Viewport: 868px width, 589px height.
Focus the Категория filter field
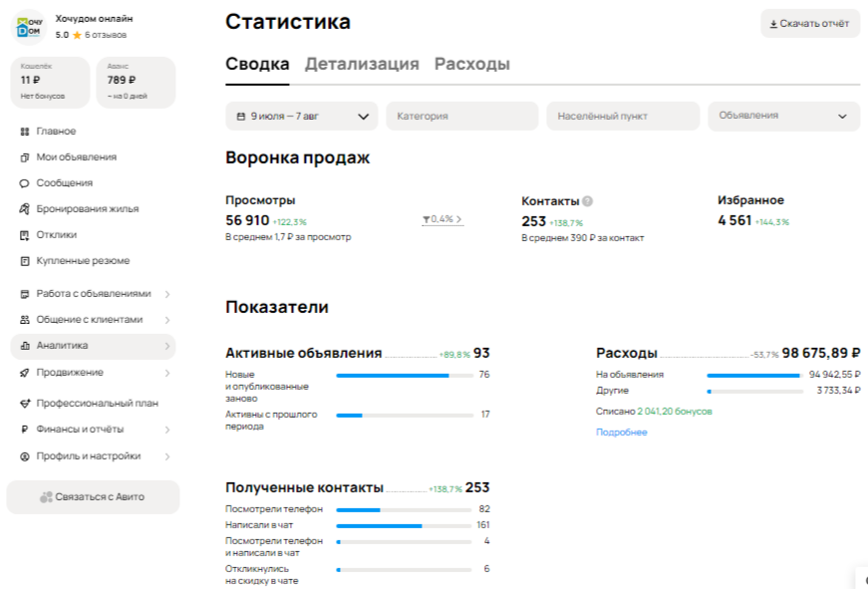[x=462, y=117]
